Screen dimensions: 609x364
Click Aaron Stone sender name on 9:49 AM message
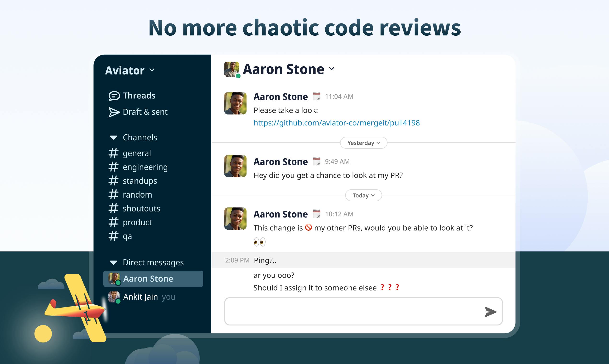point(281,162)
